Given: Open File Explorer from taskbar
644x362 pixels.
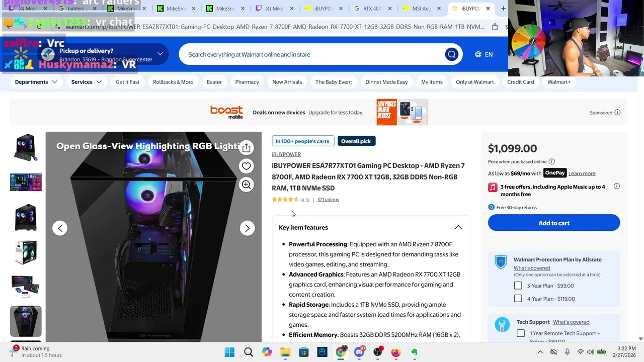Looking at the screenshot, I should click(x=285, y=352).
